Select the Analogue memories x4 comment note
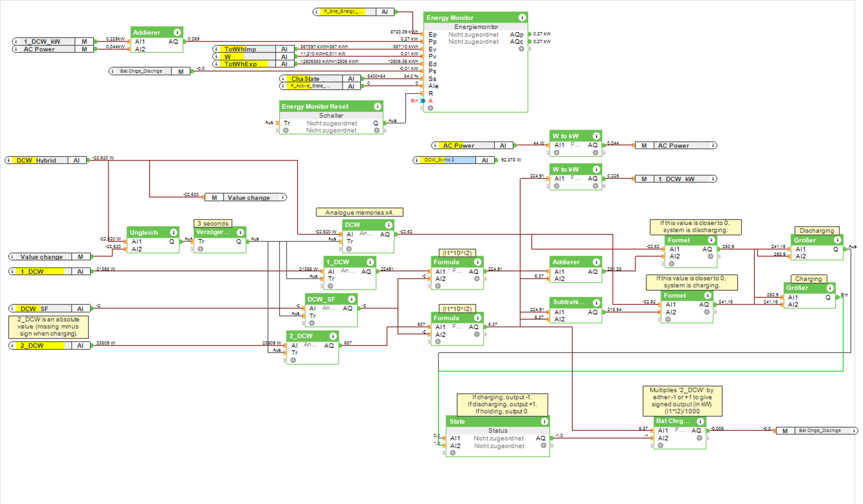This screenshot has width=863, height=504. coord(359,213)
